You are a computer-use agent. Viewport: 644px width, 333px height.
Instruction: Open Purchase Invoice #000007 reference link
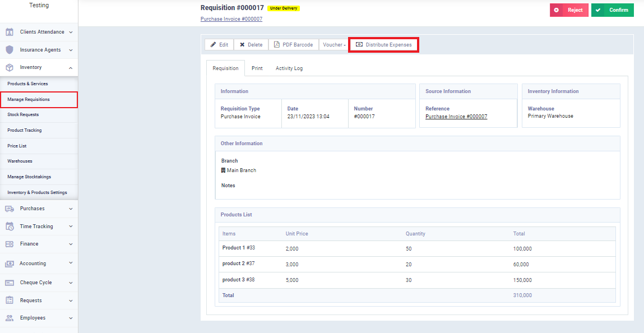tap(456, 117)
